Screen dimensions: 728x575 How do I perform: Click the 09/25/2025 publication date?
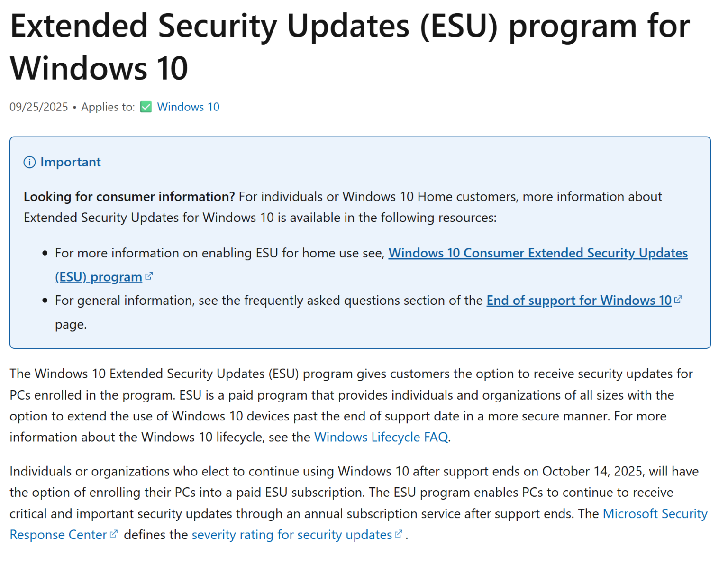point(39,107)
